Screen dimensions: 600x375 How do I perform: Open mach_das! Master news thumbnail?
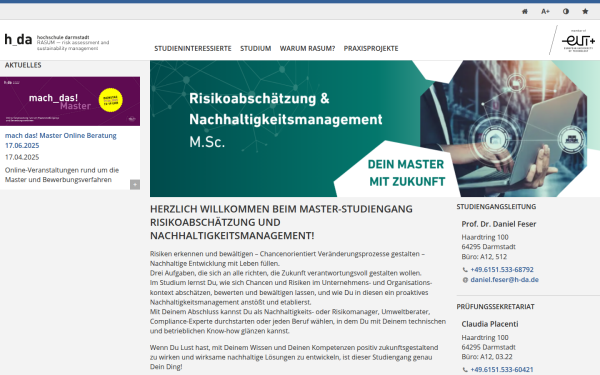point(70,101)
